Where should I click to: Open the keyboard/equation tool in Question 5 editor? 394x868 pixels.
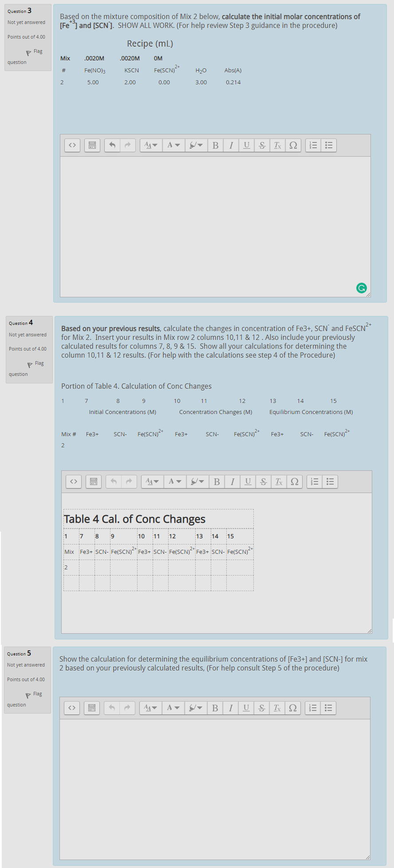pos(92,708)
